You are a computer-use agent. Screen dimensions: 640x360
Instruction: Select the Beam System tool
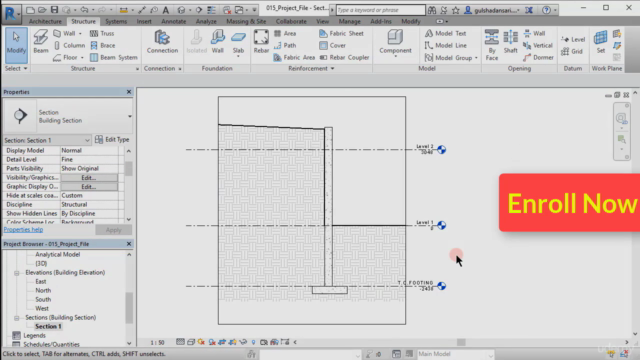(113, 58)
